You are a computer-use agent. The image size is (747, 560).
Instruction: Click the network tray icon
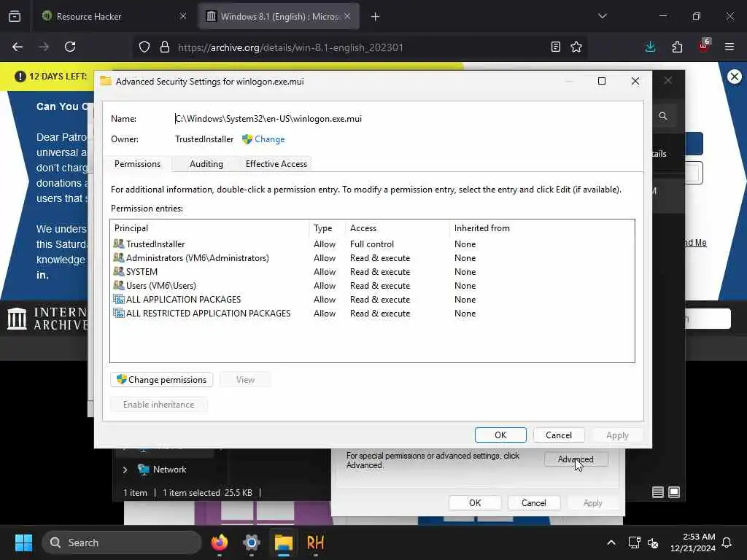(634, 542)
